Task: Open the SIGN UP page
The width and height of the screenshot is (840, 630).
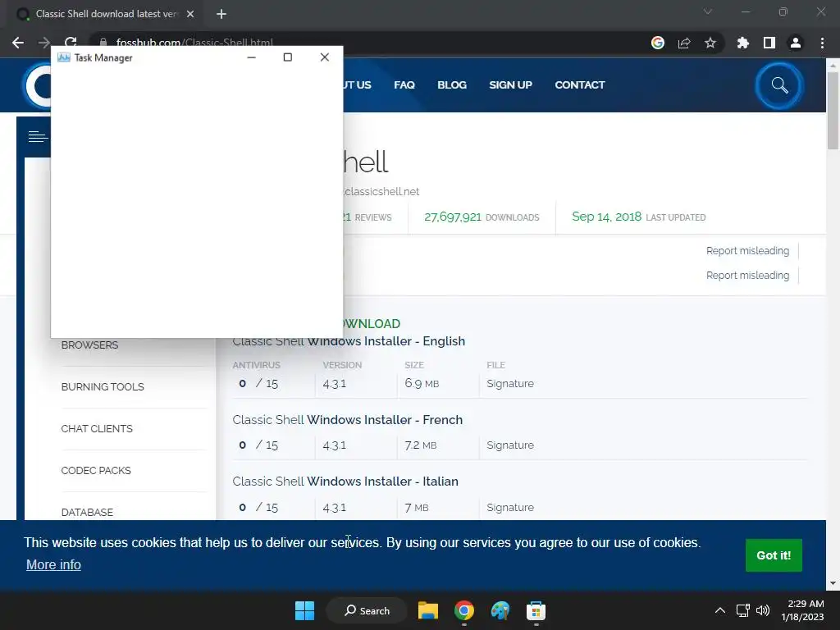Action: pyautogui.click(x=510, y=85)
